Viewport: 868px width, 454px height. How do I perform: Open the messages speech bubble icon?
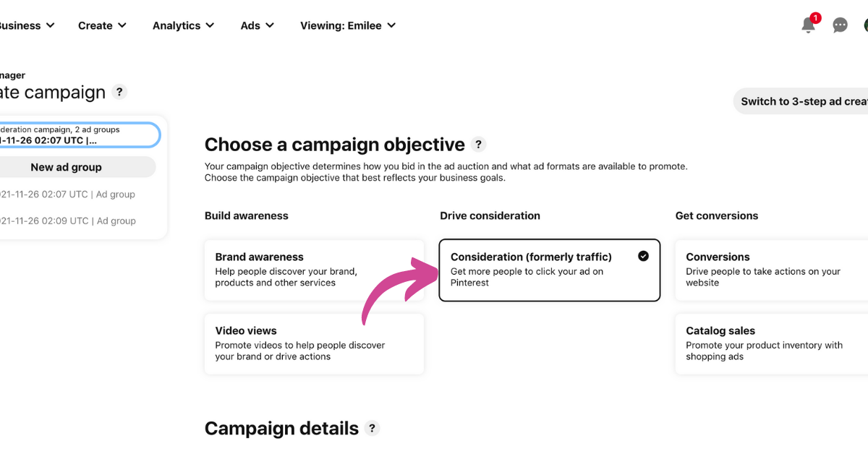[x=840, y=25]
